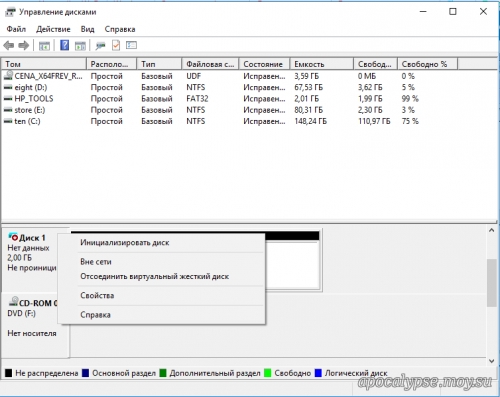Click the Back arrow in the toolbar

click(x=9, y=45)
